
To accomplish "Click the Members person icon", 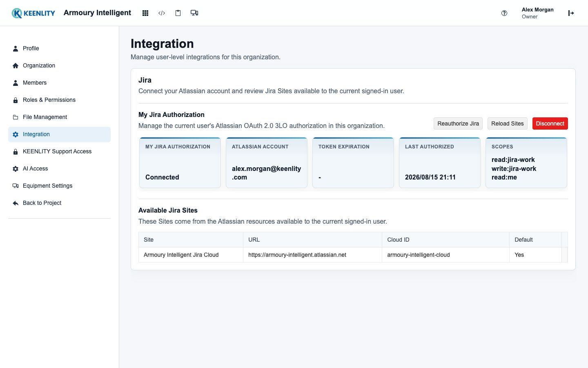I will click(x=16, y=83).
